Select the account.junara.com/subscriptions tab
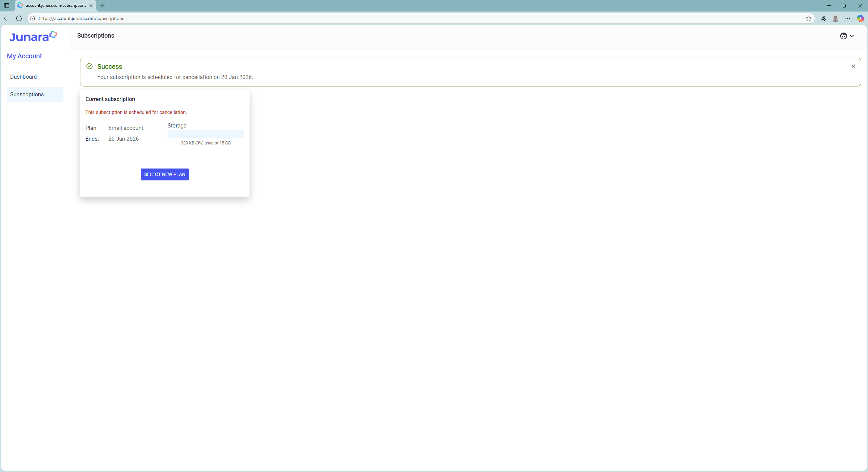 [x=56, y=5]
